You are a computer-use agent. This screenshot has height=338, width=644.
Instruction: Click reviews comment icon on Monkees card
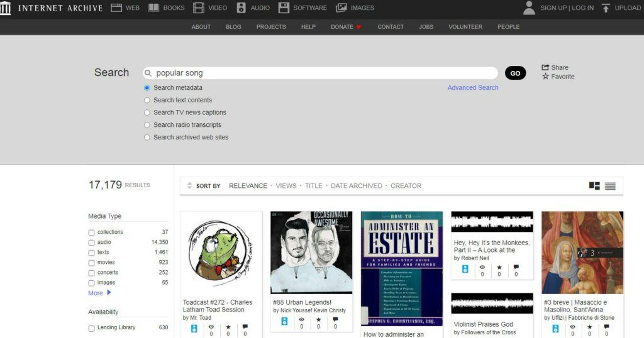pos(516,267)
